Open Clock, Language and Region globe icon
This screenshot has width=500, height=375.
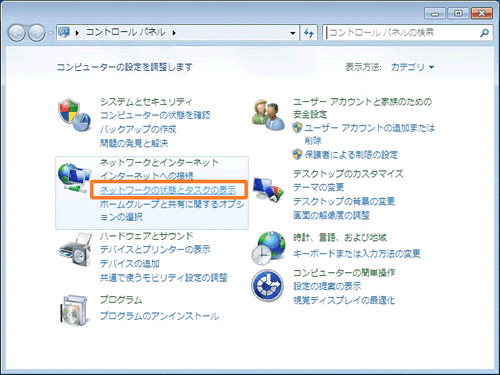tap(268, 248)
